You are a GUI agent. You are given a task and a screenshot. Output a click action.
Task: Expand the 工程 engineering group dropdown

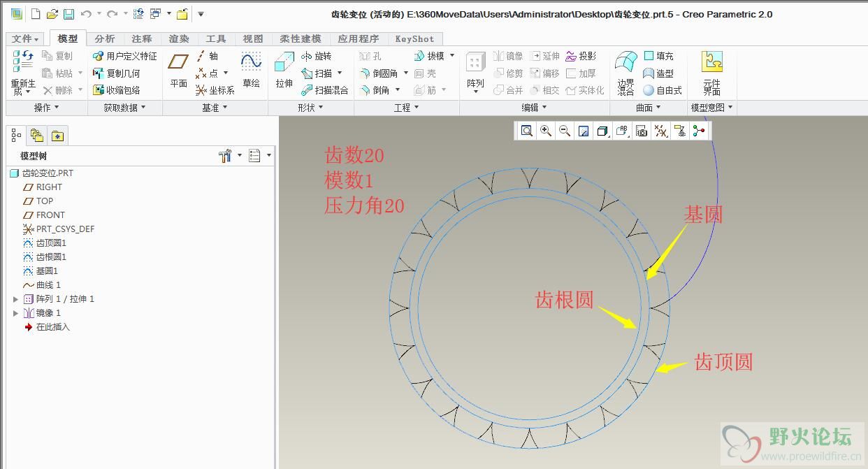[x=407, y=108]
